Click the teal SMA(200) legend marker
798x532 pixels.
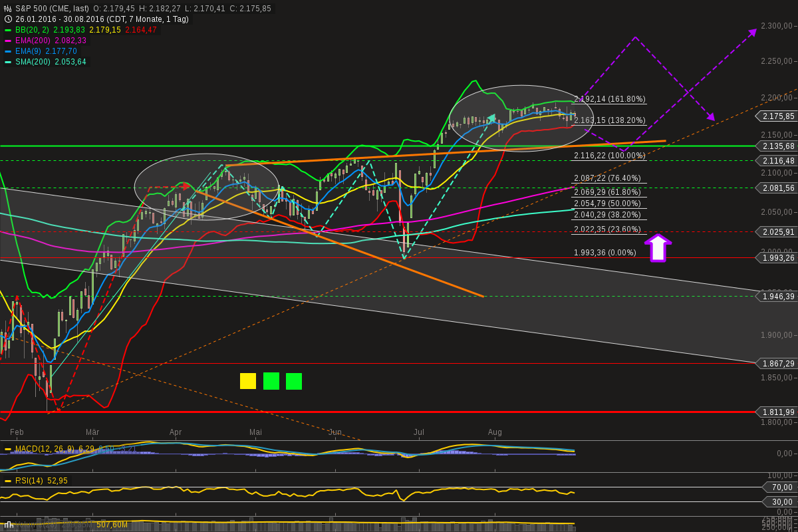(x=8, y=62)
